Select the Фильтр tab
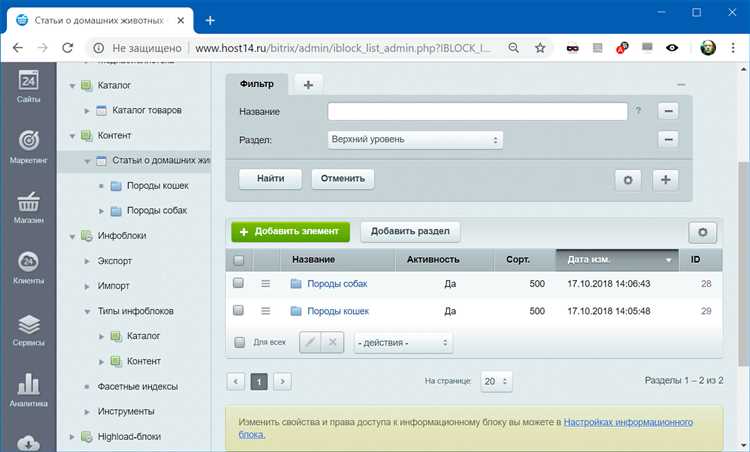This screenshot has height=452, width=750. pos(257,84)
